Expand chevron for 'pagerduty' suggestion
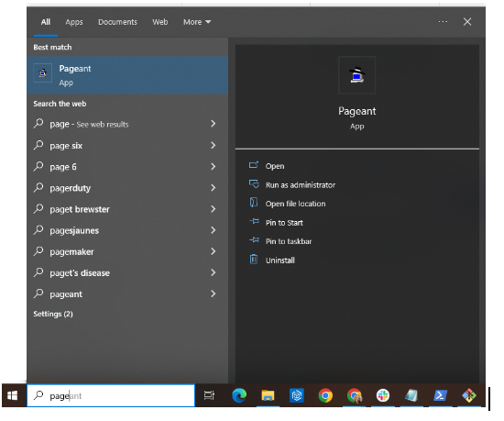The width and height of the screenshot is (504, 421). coord(214,187)
